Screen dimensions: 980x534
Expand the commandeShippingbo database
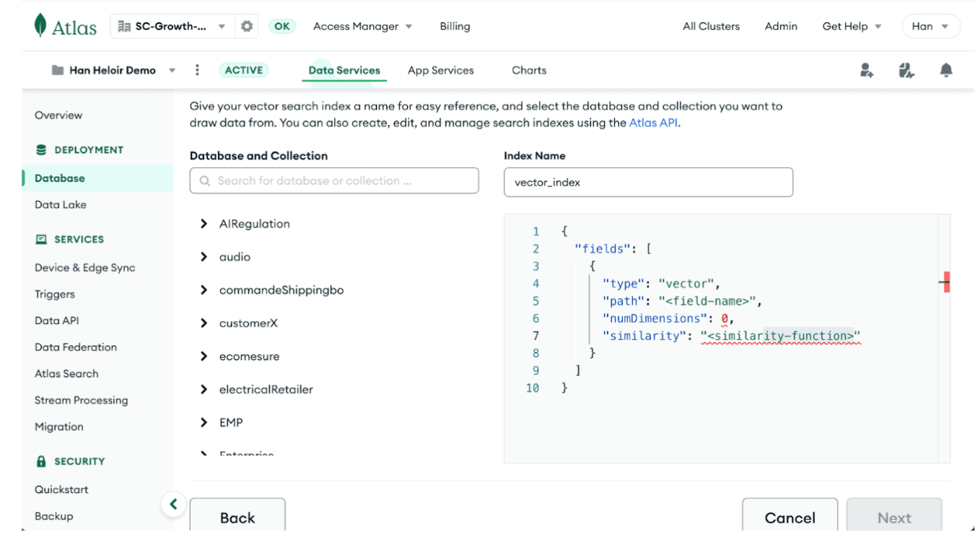click(204, 290)
